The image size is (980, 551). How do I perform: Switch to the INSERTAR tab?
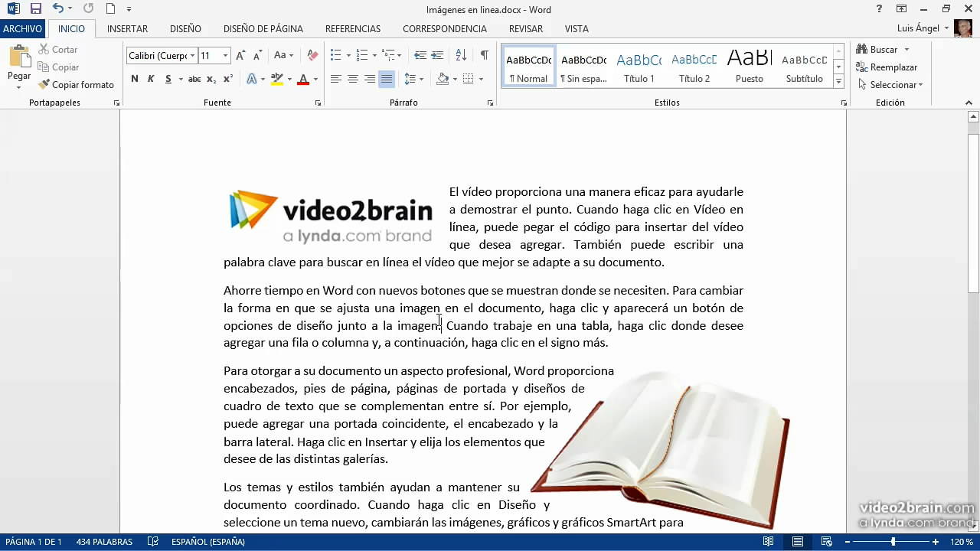[x=127, y=29]
